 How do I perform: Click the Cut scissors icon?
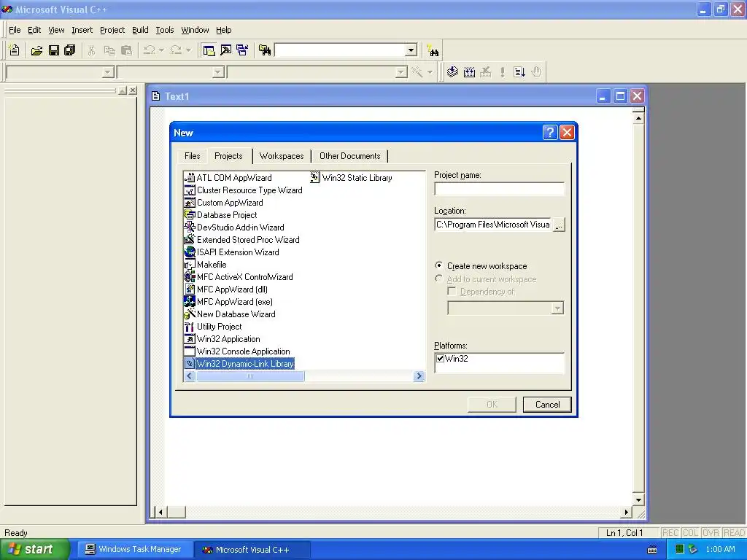(91, 50)
